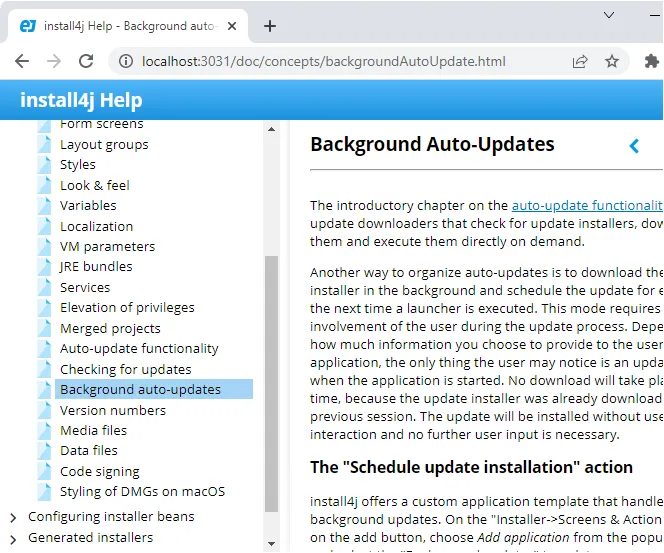Screen dimensions: 664x553
Task: Open the Services topic
Action: point(85,287)
